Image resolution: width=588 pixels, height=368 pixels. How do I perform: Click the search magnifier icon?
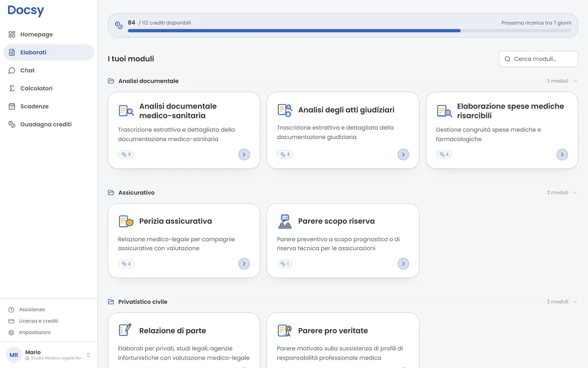[508, 59]
